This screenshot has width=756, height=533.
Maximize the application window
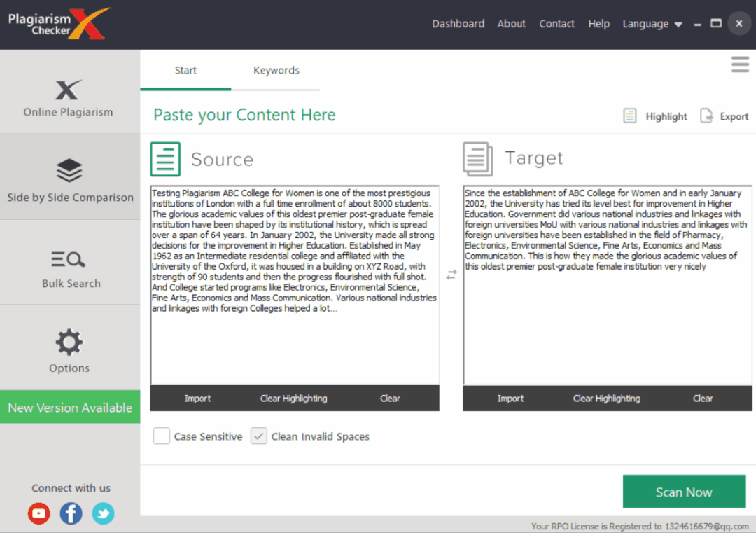pyautogui.click(x=716, y=23)
